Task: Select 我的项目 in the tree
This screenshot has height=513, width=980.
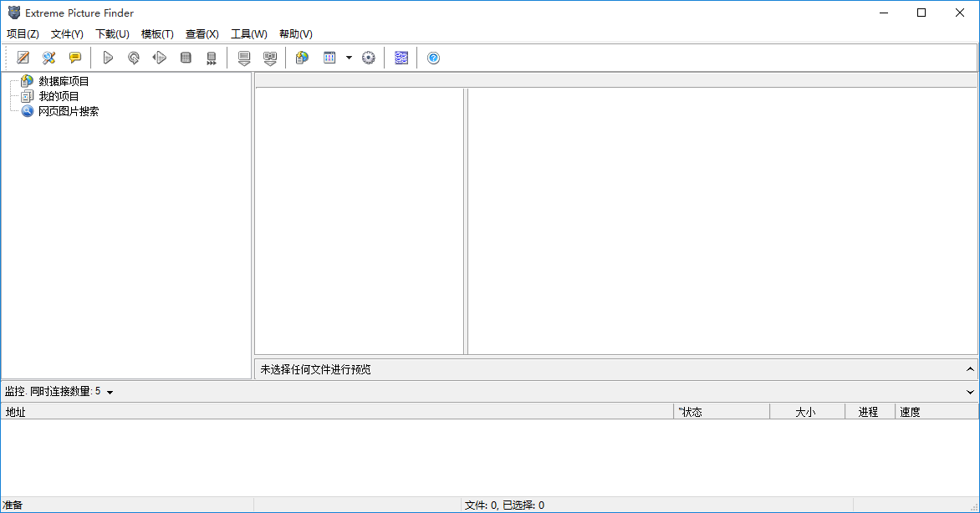Action: (x=59, y=96)
